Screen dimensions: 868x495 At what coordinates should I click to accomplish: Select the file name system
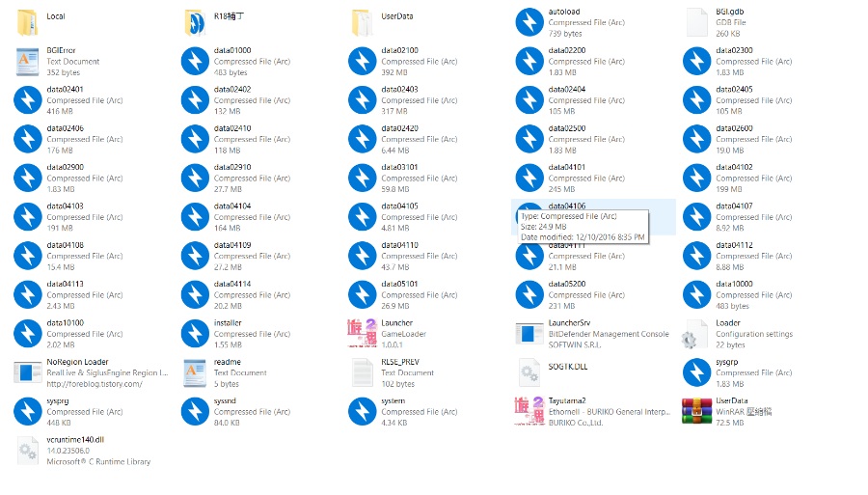pyautogui.click(x=393, y=400)
